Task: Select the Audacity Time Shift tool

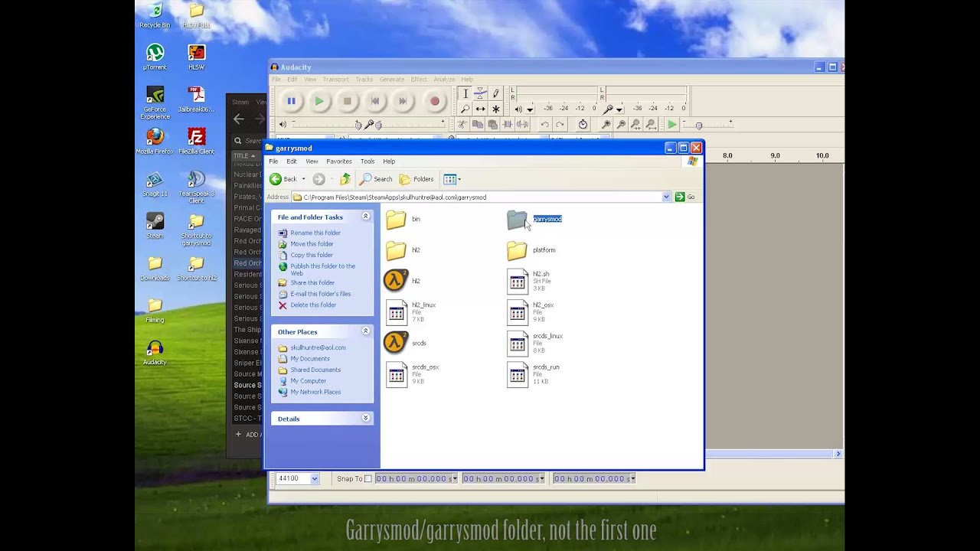Action: click(480, 109)
